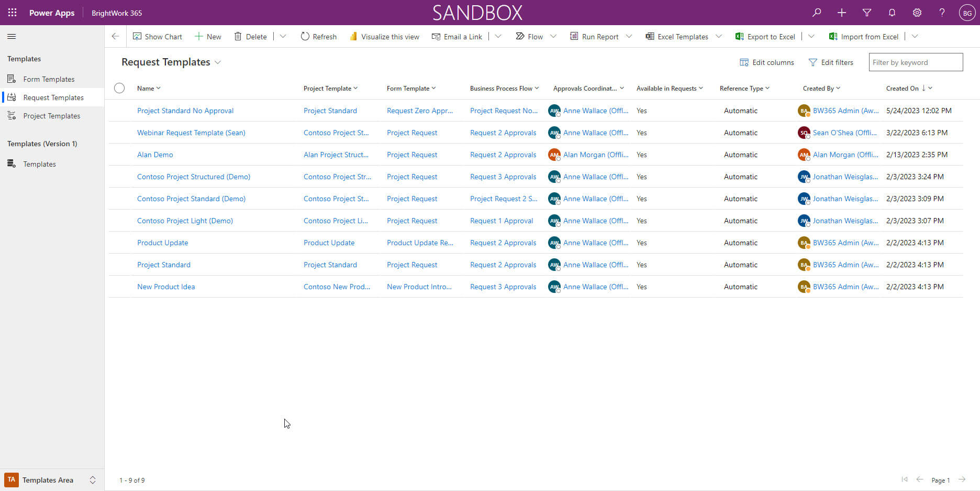The image size is (980, 491).
Task: Open the Name column header menu
Action: click(149, 88)
